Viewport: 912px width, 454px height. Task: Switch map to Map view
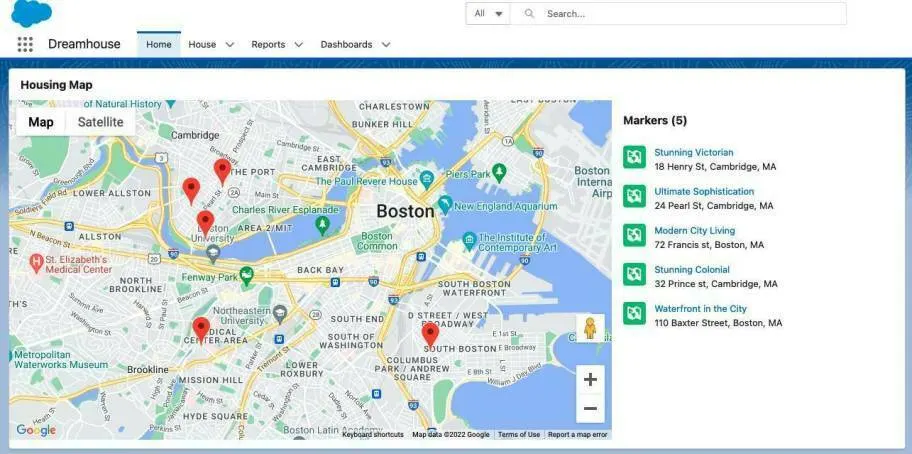[41, 122]
